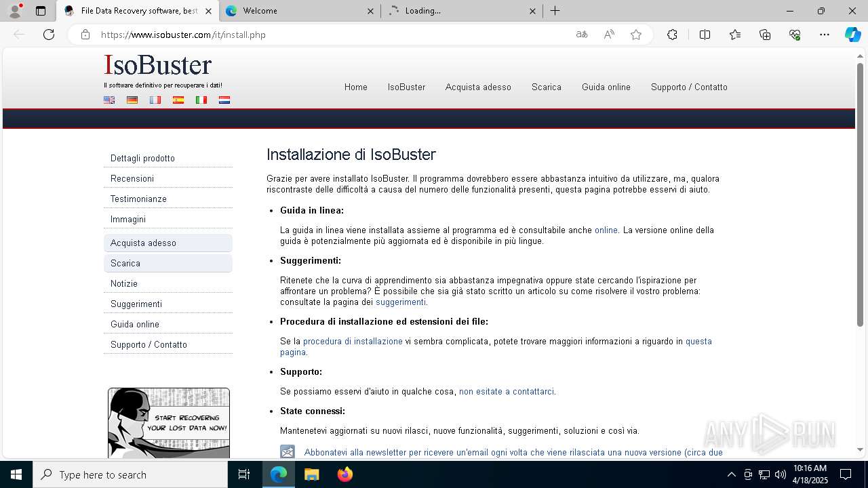Select the Italian flag language icon

tap(201, 100)
